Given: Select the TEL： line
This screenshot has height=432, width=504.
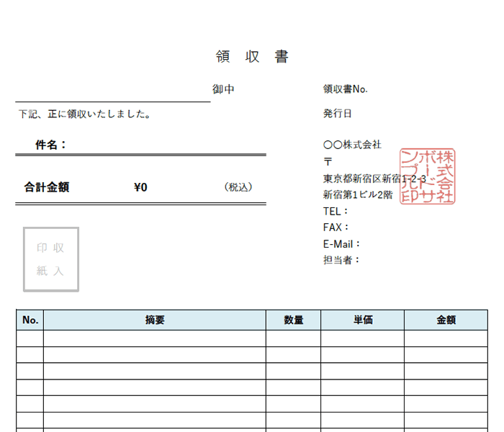Looking at the screenshot, I should click(x=336, y=212).
